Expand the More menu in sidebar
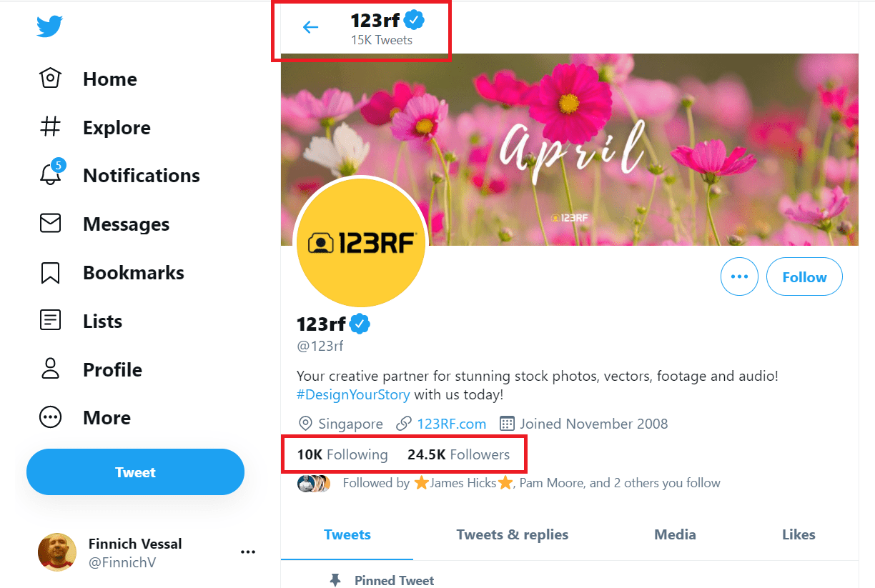 [50, 417]
